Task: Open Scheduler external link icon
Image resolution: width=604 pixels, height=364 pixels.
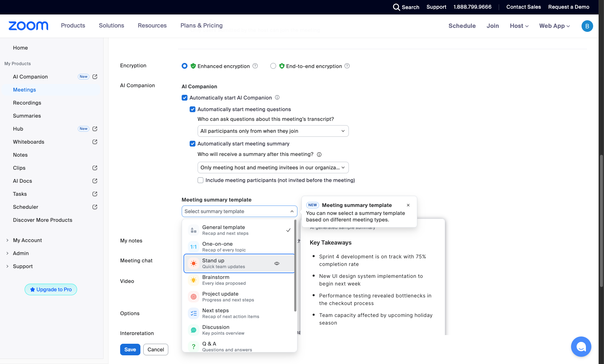Action: tap(95, 207)
